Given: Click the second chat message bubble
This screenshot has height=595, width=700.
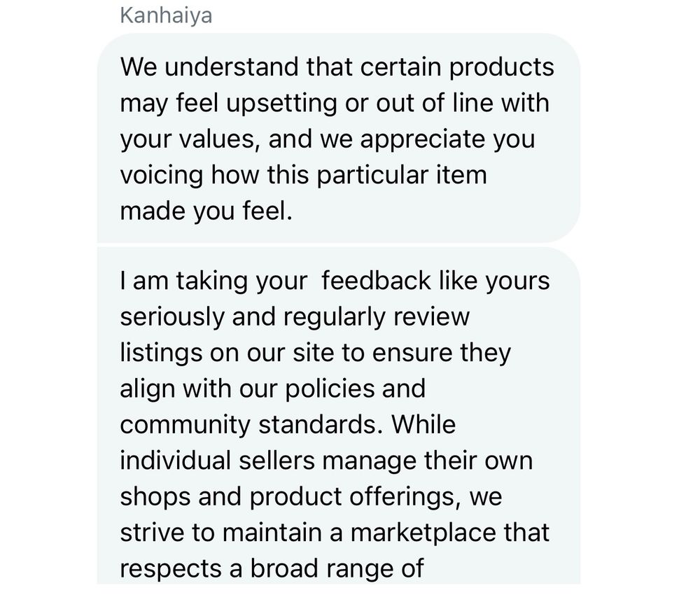Looking at the screenshot, I should tap(337, 420).
